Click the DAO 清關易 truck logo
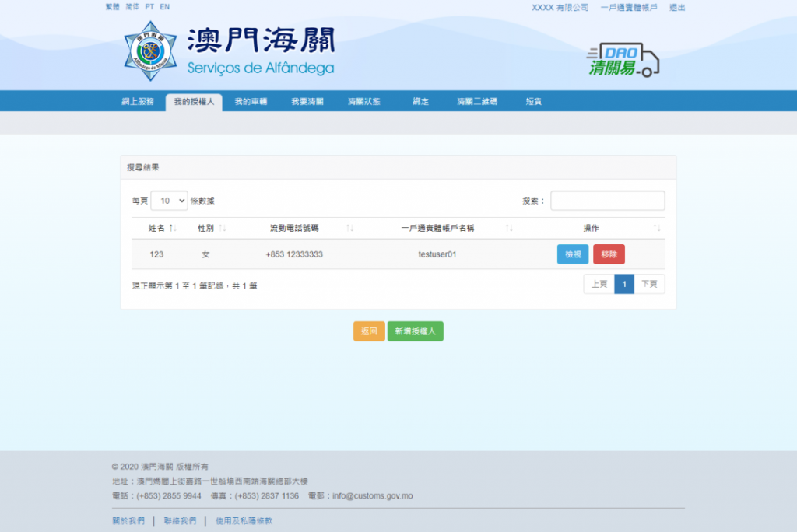This screenshot has height=532, width=797. click(x=623, y=60)
